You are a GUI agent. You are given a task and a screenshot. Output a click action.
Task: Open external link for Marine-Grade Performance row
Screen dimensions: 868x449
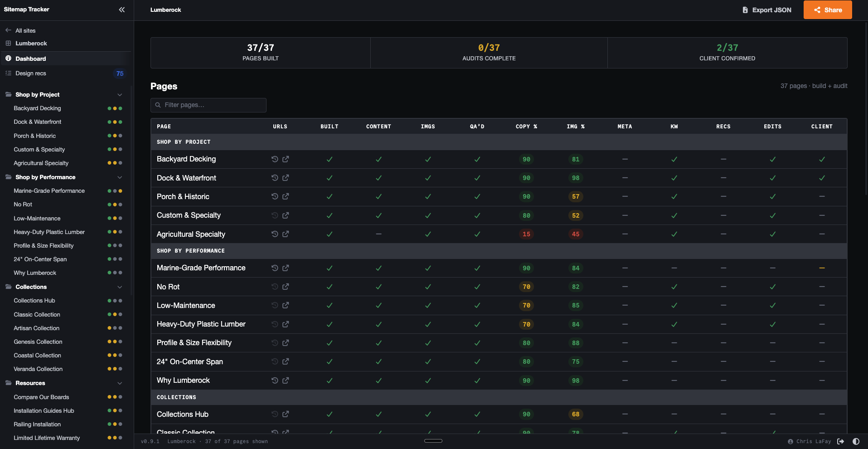[x=286, y=268]
